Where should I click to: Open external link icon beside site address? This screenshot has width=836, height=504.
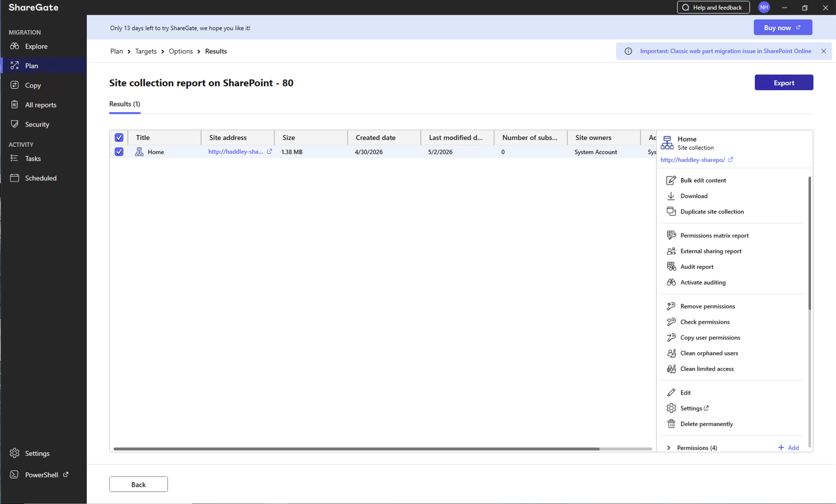coord(270,151)
